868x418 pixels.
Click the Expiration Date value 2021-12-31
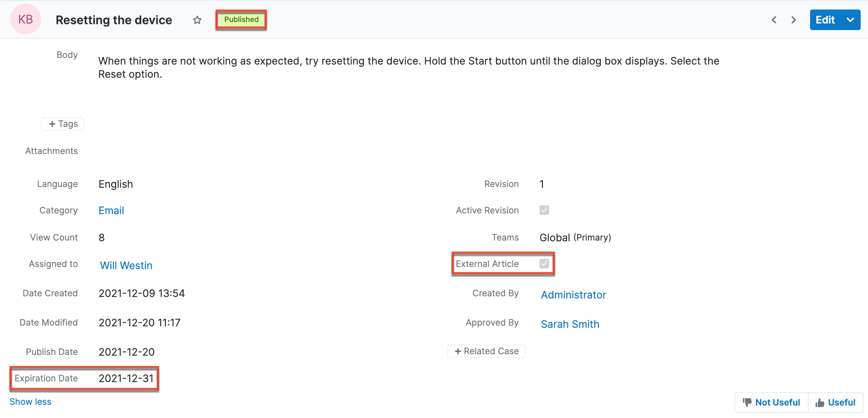pyautogui.click(x=126, y=378)
